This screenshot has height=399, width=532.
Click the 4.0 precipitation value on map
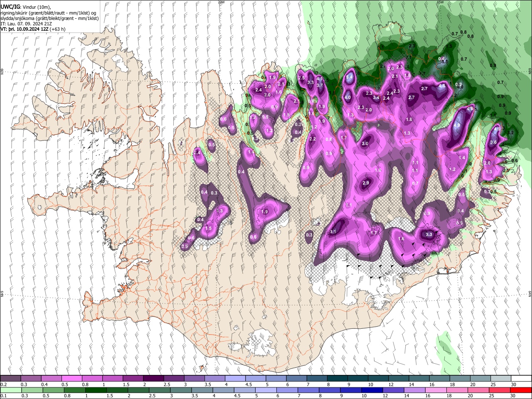tap(347, 98)
